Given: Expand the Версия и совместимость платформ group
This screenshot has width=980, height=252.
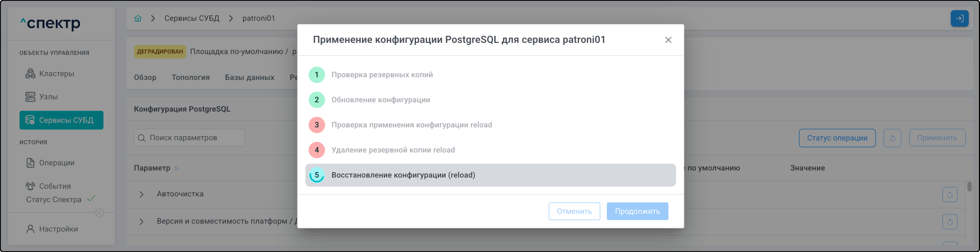Looking at the screenshot, I should pyautogui.click(x=141, y=222).
